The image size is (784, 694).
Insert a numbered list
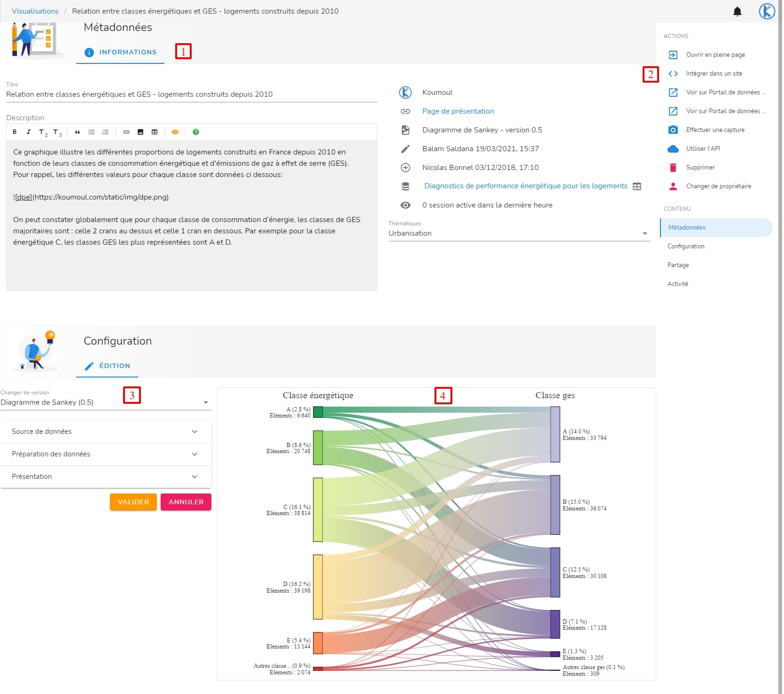click(106, 132)
